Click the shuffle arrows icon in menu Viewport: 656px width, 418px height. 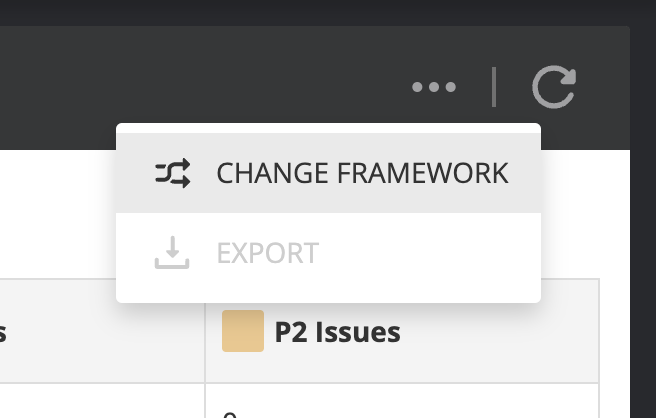coord(172,173)
